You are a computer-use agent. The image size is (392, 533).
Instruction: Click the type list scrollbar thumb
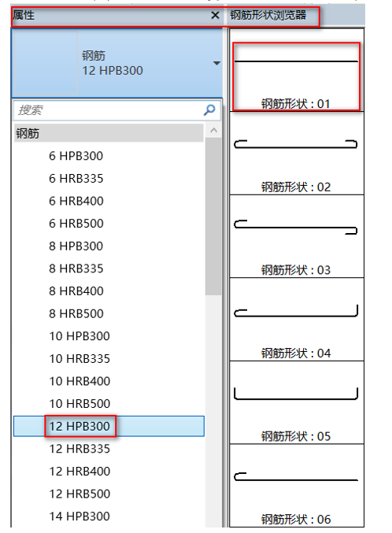(213, 217)
